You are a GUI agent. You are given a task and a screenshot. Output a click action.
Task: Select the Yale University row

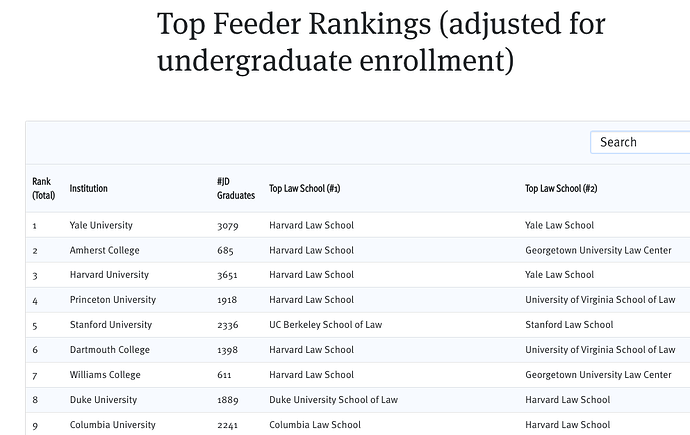coord(358,225)
